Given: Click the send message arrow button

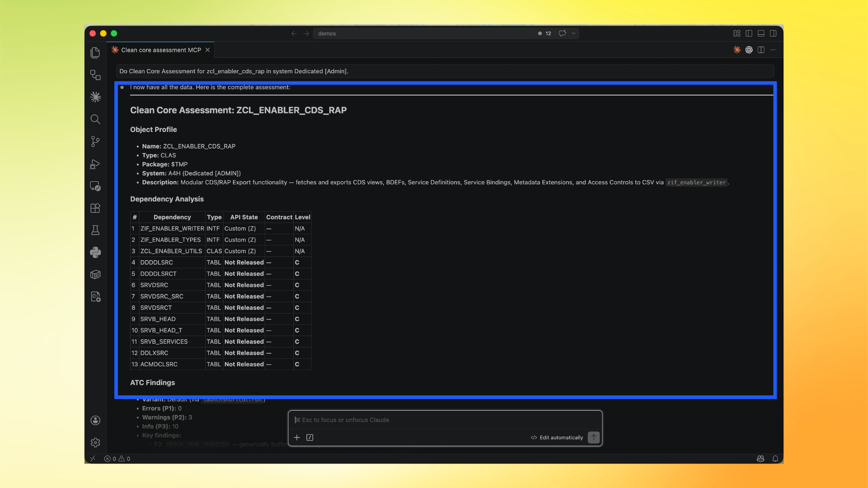Looking at the screenshot, I should click(x=594, y=437).
